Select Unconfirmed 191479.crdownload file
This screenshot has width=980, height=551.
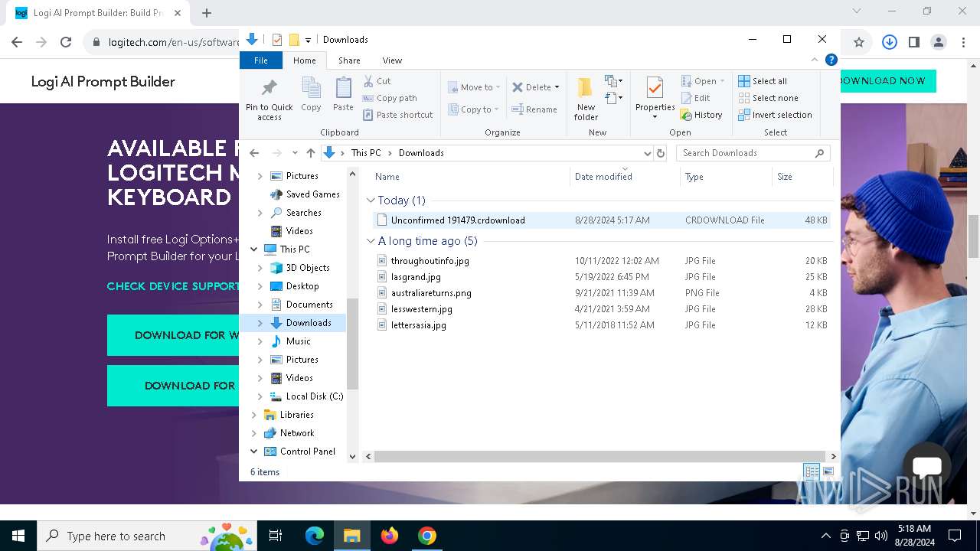601,220
